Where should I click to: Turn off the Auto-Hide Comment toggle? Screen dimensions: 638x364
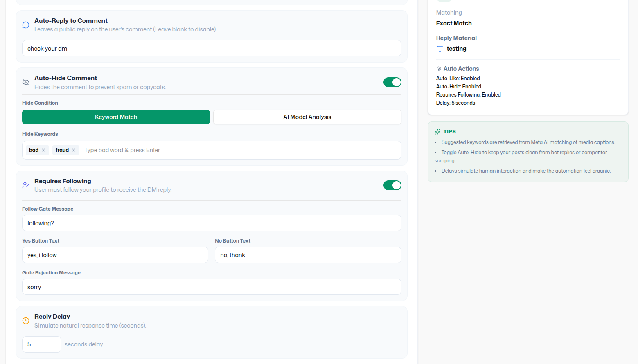(392, 82)
